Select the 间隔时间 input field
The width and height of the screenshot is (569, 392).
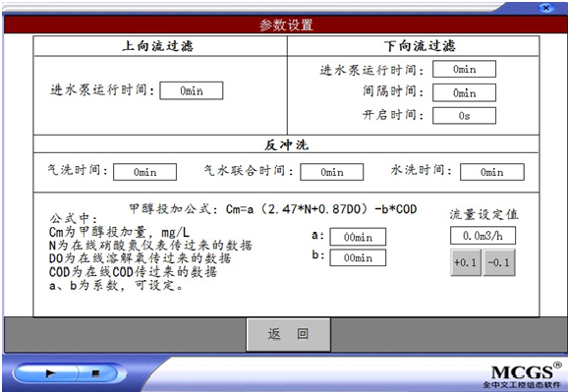tap(464, 92)
